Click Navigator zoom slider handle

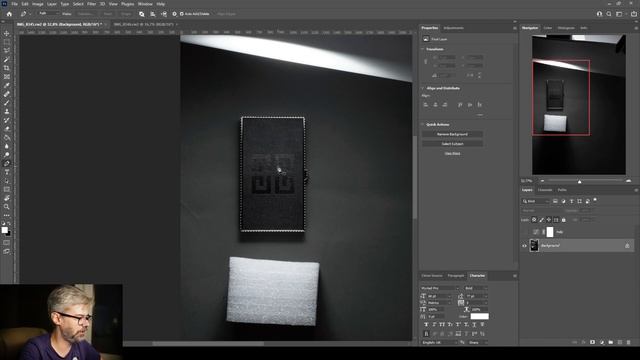point(580,181)
